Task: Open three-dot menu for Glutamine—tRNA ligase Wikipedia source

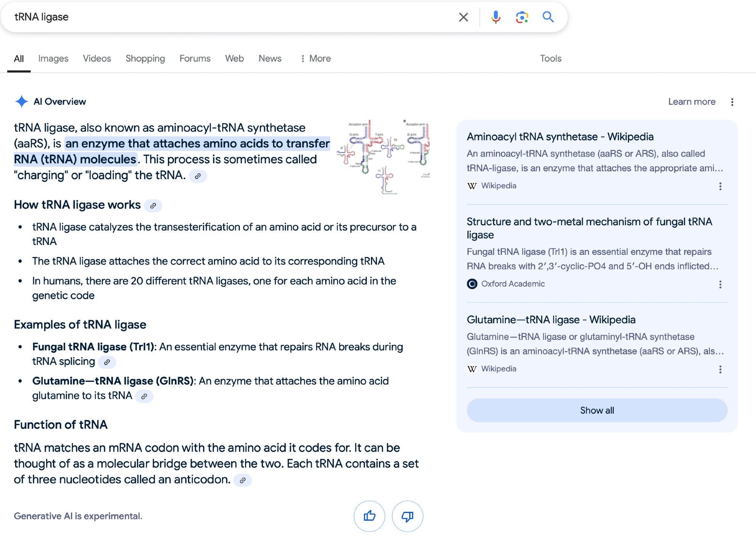Action: click(x=720, y=369)
